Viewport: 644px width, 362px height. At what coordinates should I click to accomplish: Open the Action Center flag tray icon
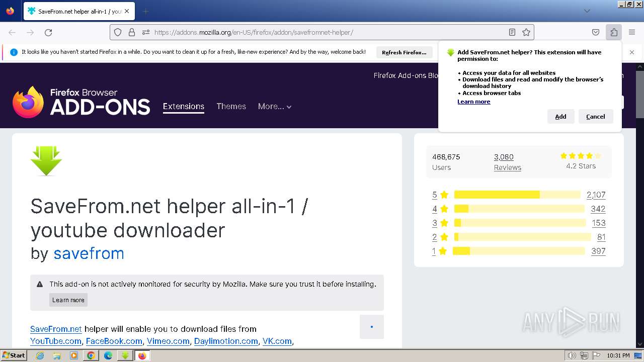click(x=596, y=355)
